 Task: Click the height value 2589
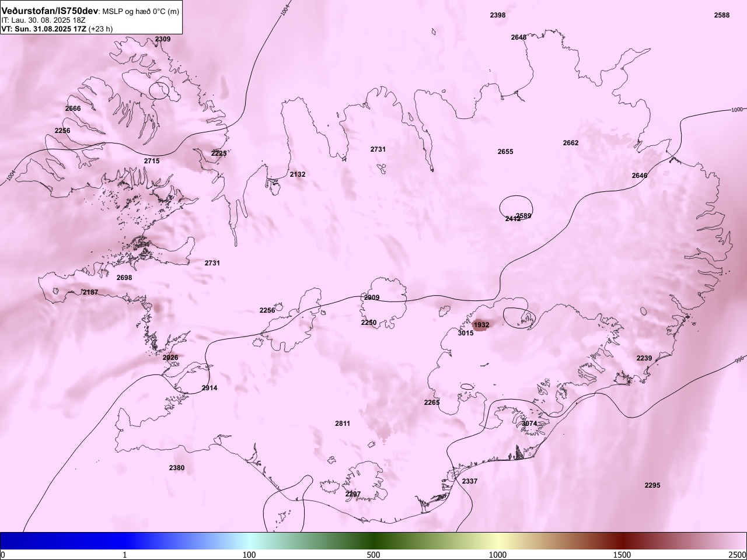(524, 216)
